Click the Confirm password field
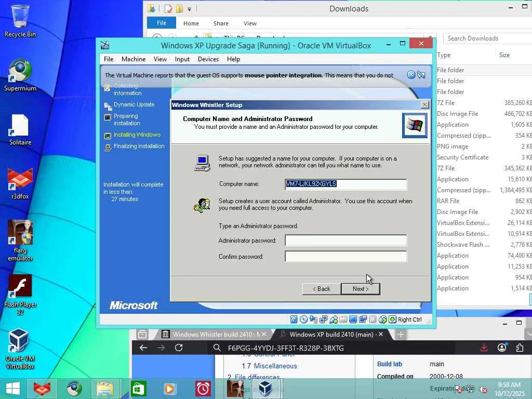Screen dimensions: 532x399 coord(345,257)
